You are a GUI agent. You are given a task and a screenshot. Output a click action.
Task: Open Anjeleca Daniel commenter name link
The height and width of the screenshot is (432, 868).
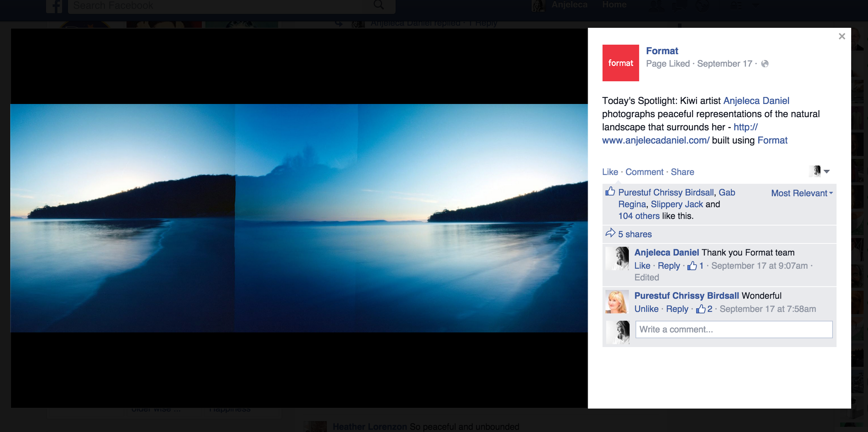click(x=666, y=253)
